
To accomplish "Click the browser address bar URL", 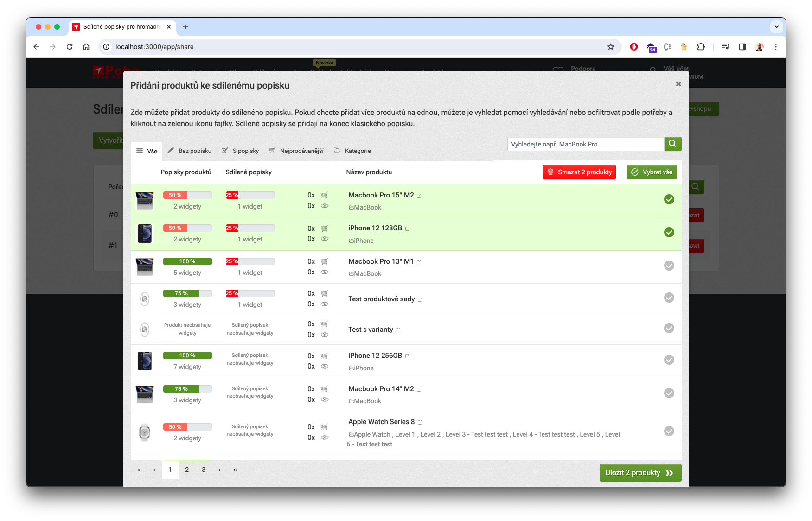I will point(154,47).
